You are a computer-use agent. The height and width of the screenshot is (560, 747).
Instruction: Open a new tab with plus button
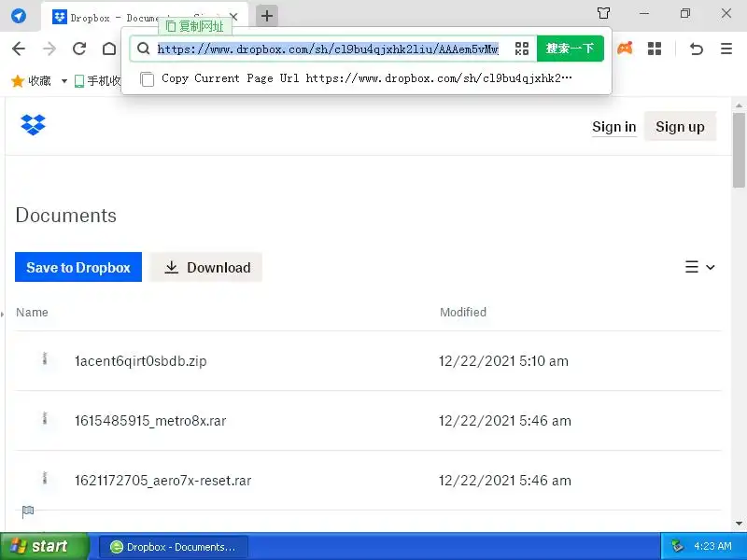point(267,16)
